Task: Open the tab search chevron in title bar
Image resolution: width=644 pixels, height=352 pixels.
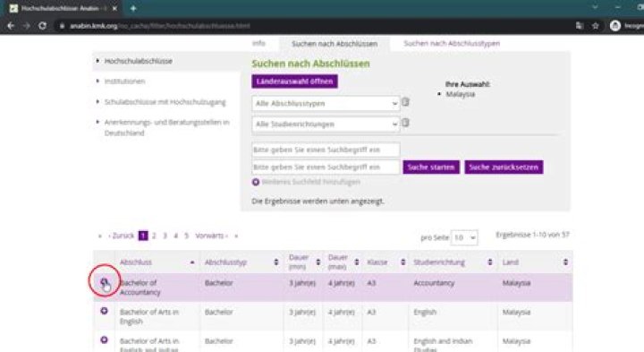Action: 595,7
